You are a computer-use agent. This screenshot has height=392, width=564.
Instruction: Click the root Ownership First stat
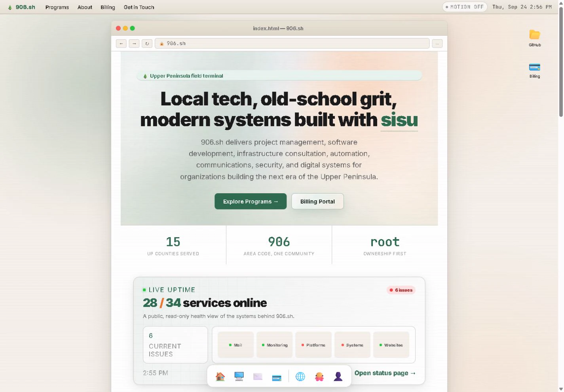click(x=385, y=245)
